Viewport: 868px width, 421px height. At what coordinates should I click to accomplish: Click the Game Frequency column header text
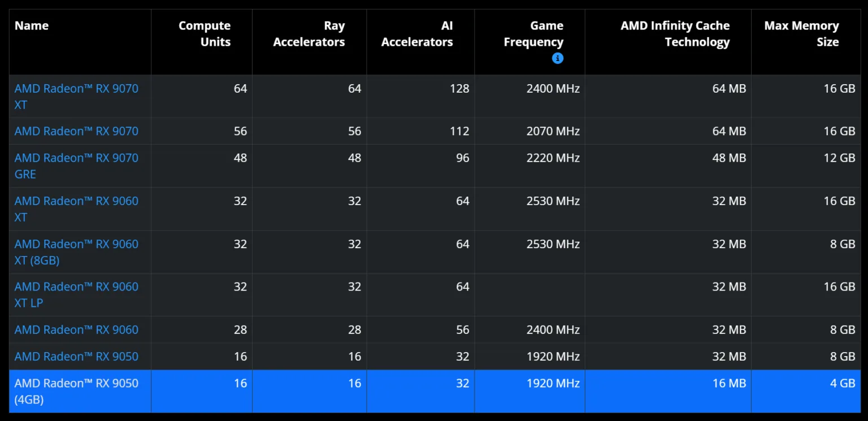point(533,34)
